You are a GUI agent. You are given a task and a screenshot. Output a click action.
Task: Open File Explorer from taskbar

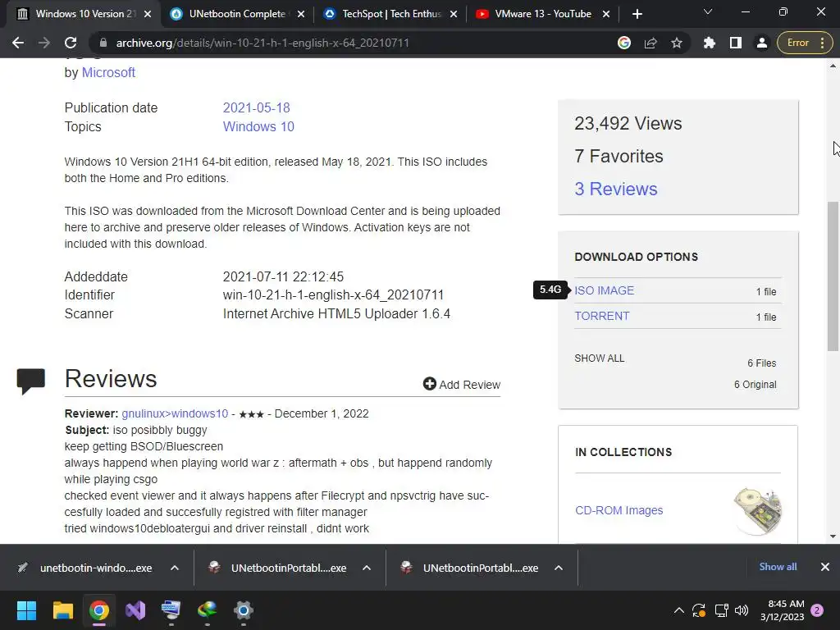pyautogui.click(x=62, y=610)
